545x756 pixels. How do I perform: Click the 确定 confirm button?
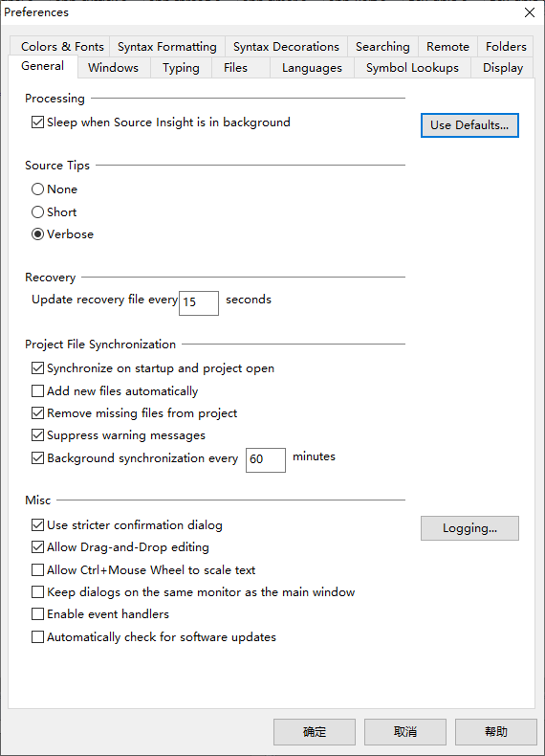click(x=315, y=732)
